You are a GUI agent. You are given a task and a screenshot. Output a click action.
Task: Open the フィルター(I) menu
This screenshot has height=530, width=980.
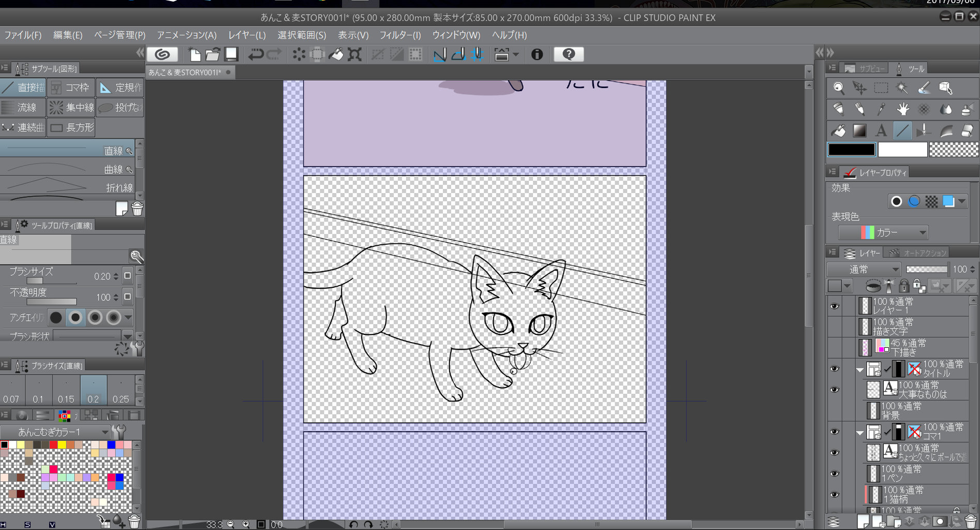pos(400,35)
